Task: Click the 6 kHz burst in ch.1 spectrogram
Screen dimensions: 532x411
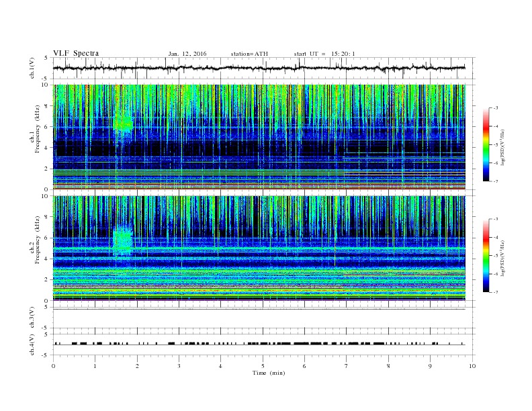Action: (x=124, y=123)
